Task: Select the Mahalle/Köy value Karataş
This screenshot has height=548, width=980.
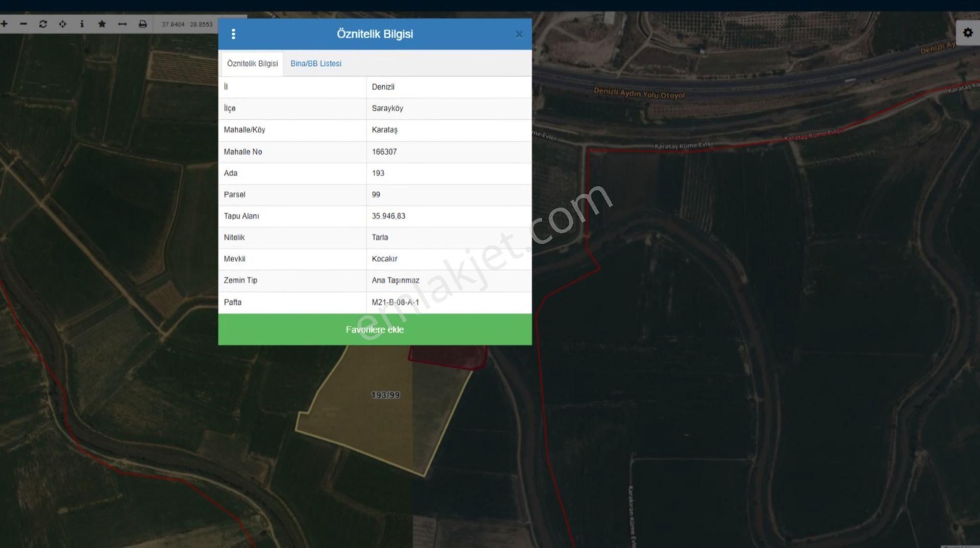Action: (385, 130)
